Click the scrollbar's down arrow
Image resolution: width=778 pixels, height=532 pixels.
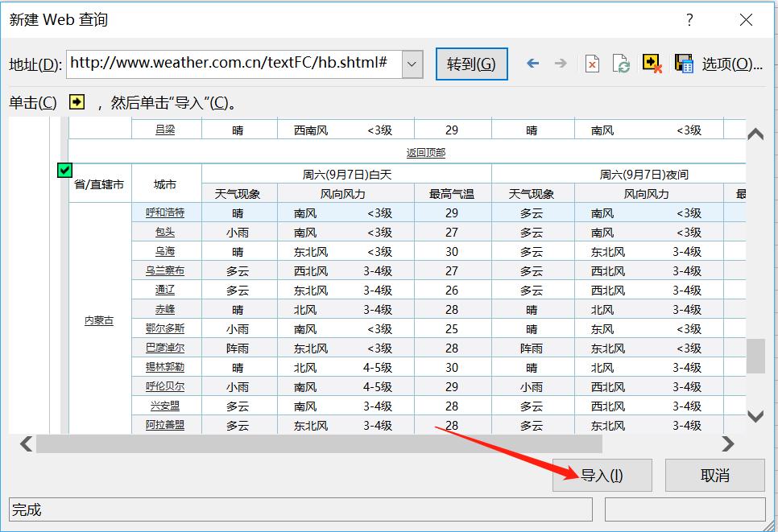click(x=755, y=417)
